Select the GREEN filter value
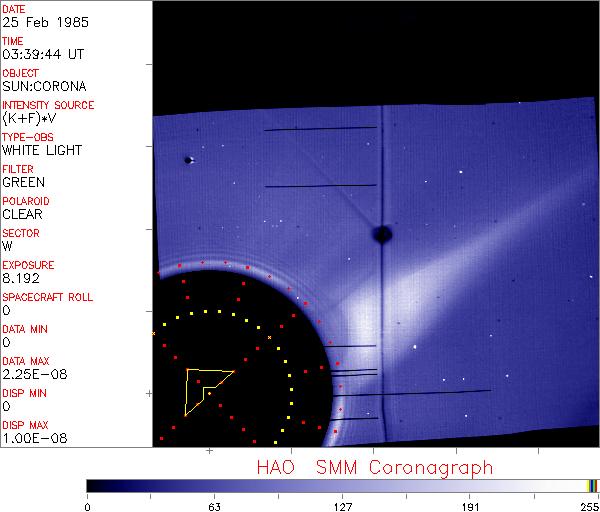The height and width of the screenshot is (512, 600). (x=23, y=182)
